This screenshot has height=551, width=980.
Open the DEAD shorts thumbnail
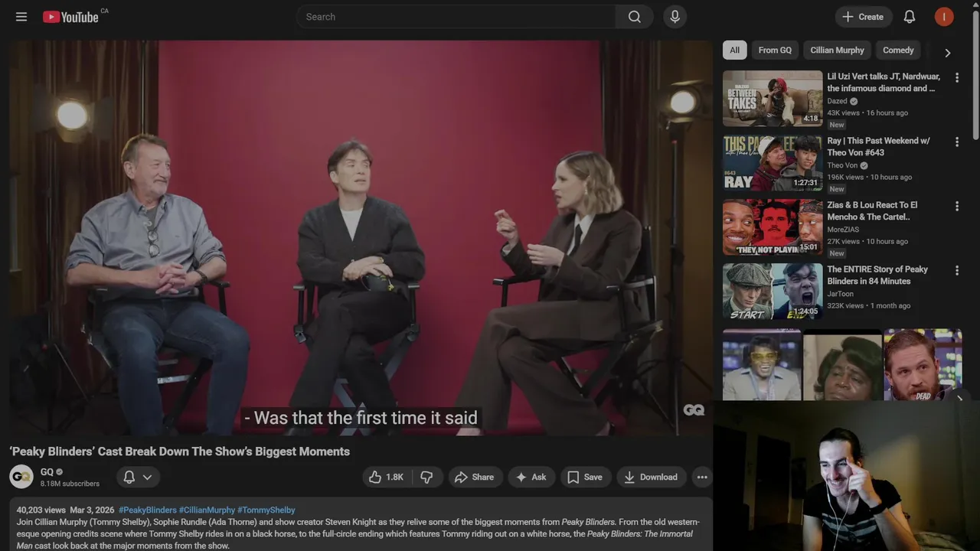point(923,364)
